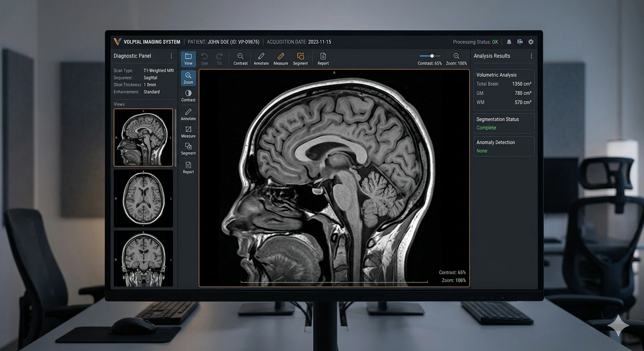Viewport: 644px width, 351px height.
Task: Click the magnifier icon next to Zoom 100%
Action: click(x=456, y=55)
